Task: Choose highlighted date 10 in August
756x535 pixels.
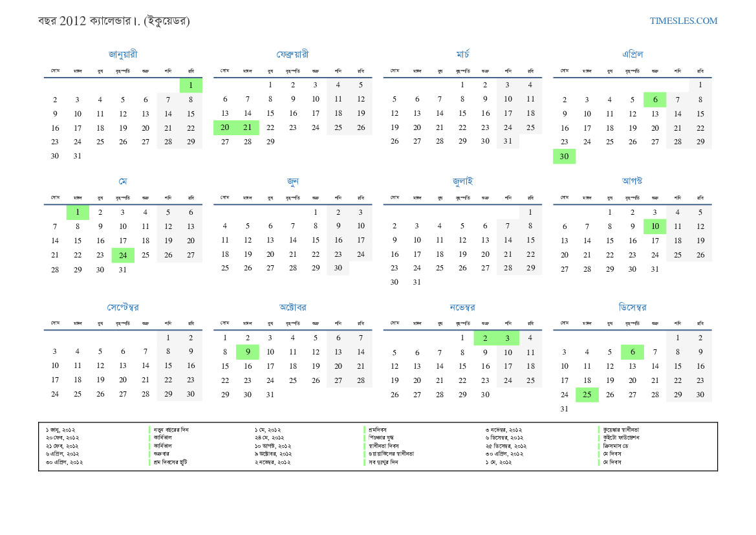Action: [x=654, y=226]
